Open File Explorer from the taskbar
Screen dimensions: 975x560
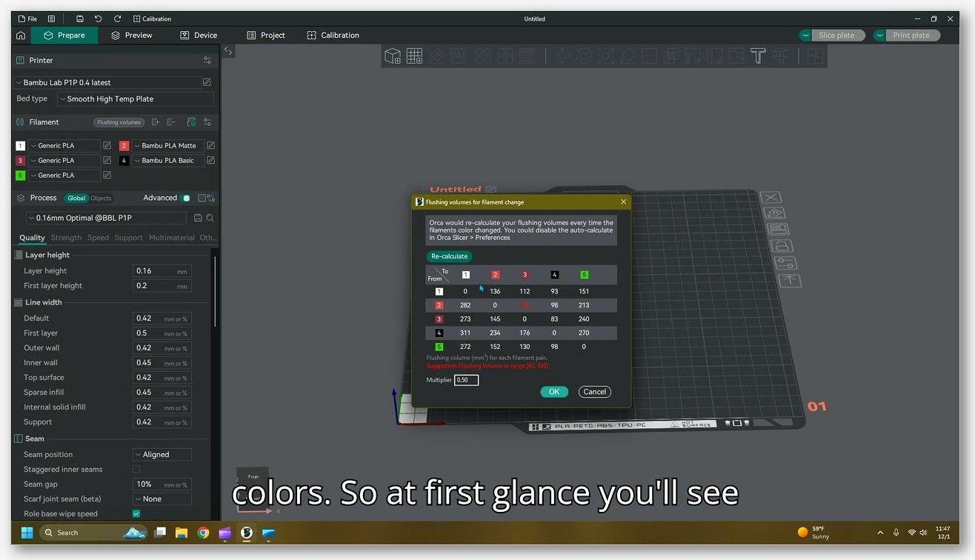pos(182,533)
